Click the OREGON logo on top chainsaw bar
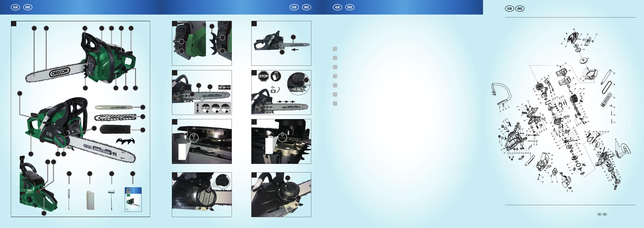The height and width of the screenshot is (228, 644). pyautogui.click(x=59, y=72)
